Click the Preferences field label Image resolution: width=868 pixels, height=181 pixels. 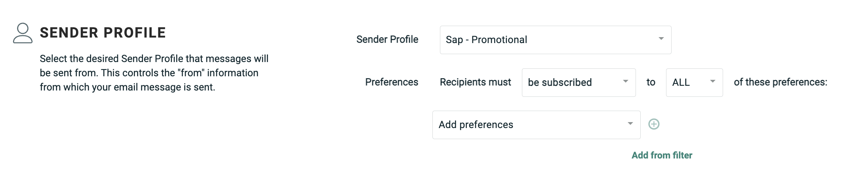(391, 82)
